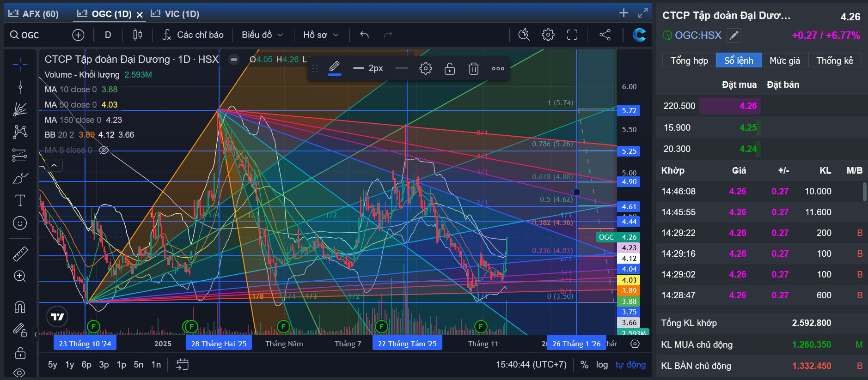Close the OGC (1D) tab
The height and width of the screenshot is (380, 868).
coord(140,15)
